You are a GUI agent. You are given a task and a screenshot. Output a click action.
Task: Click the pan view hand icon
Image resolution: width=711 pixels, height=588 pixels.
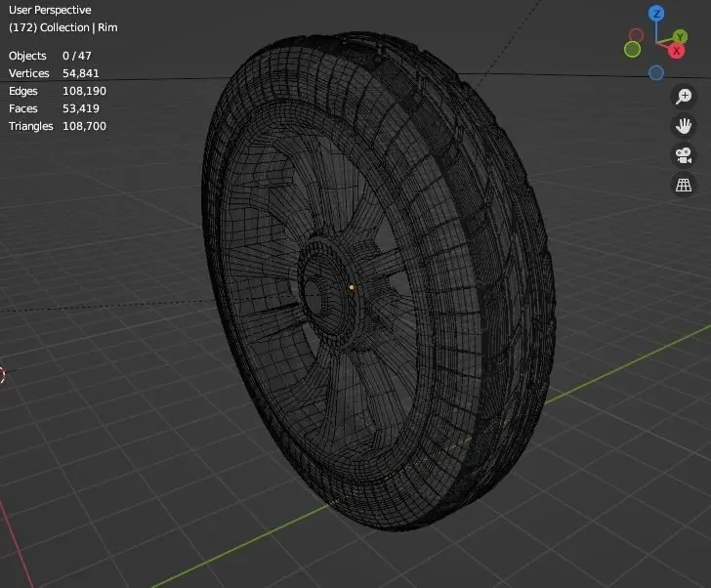click(684, 126)
